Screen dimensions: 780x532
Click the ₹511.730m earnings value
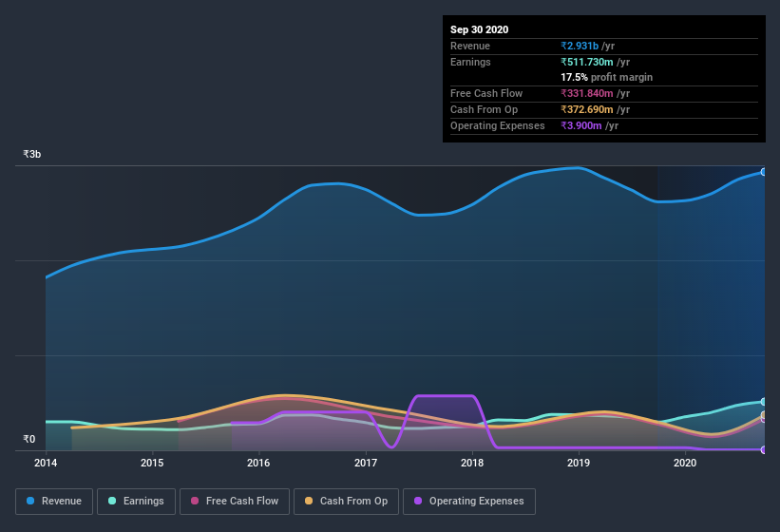tap(587, 62)
